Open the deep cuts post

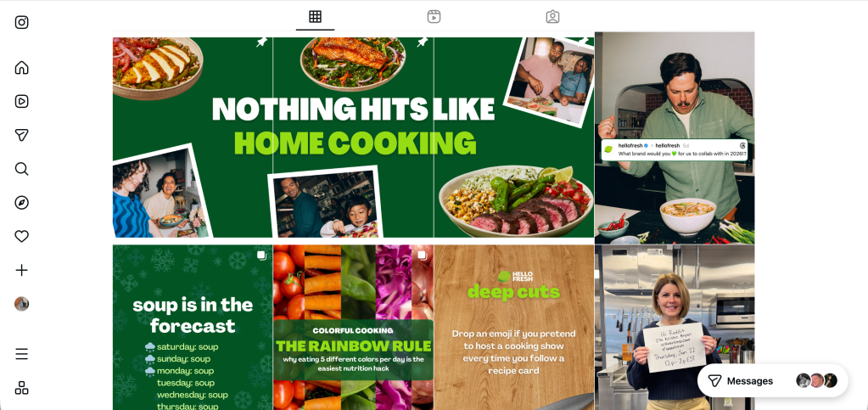pos(513,328)
